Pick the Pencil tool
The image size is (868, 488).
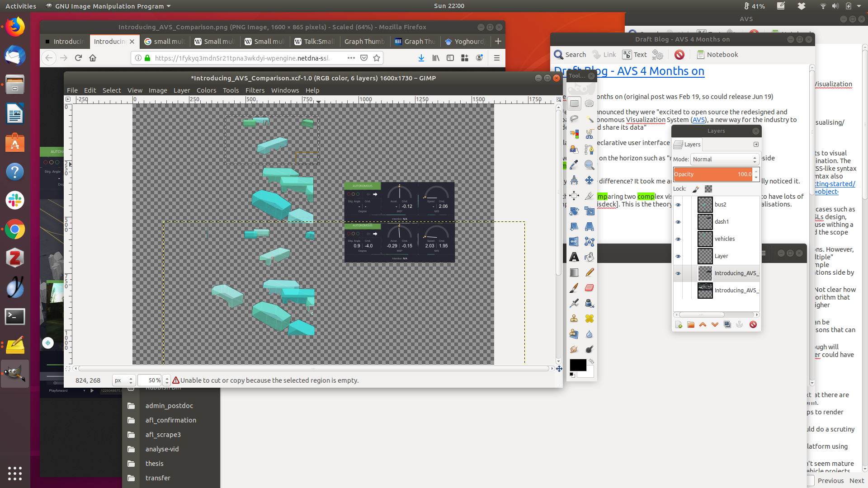click(x=589, y=272)
